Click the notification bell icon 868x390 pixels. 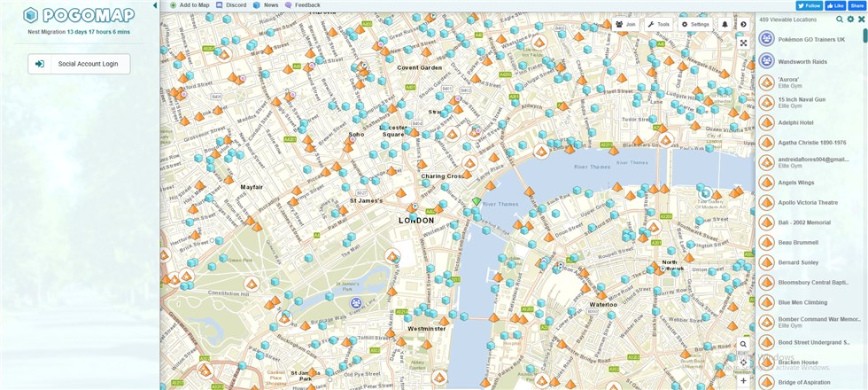click(x=725, y=25)
